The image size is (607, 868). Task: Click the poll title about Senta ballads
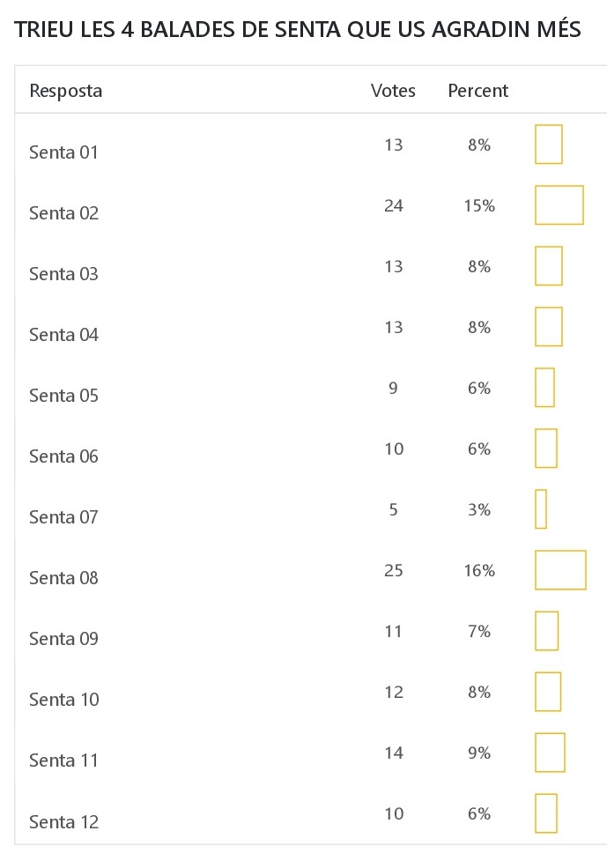[298, 30]
